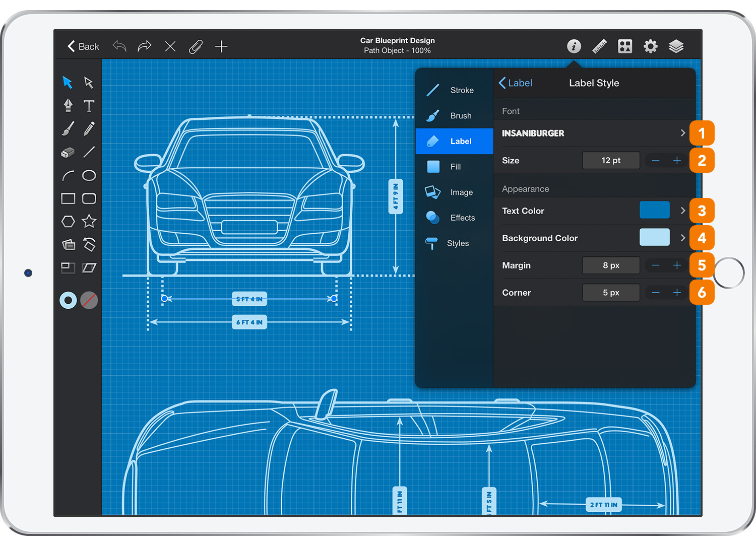Open the shapes library grid icon
Screen dimensions: 756x546
(625, 46)
